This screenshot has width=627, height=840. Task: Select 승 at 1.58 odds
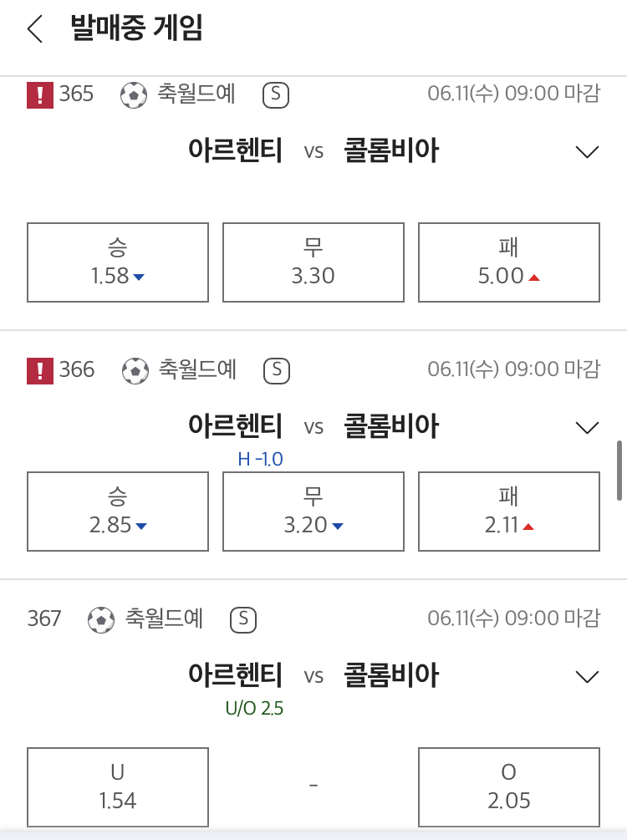click(118, 262)
